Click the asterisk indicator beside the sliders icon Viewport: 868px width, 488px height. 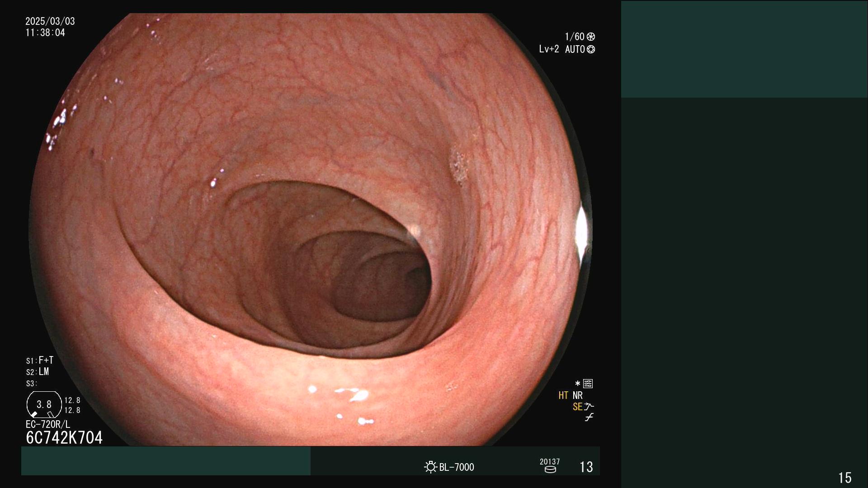(x=577, y=384)
